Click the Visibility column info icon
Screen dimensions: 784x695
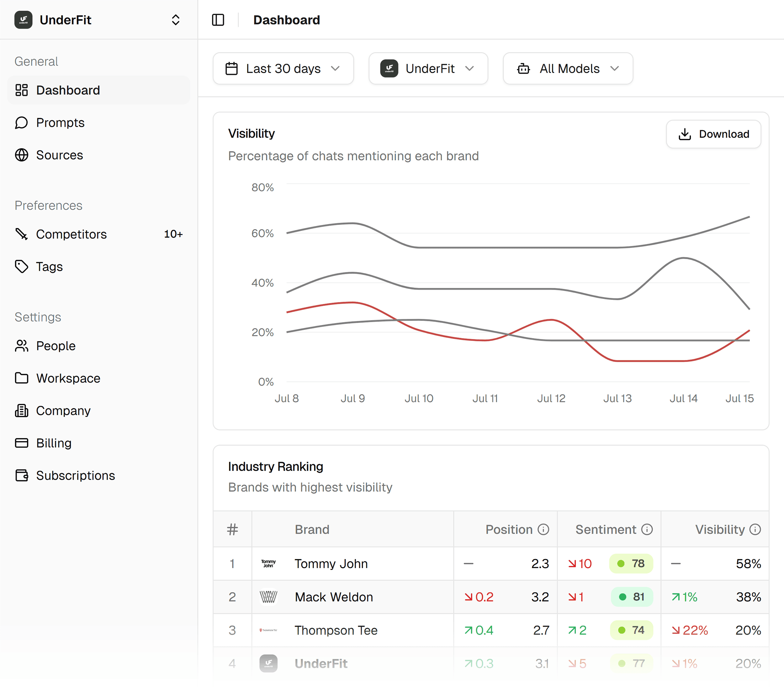click(x=755, y=529)
